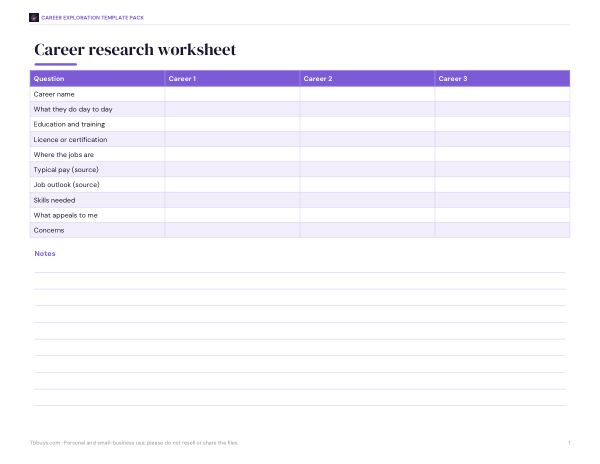Screen dimensions: 600x464
Task: Click the 'CAREER EXPLORATION TEMPLATE PACK' header text
Action: point(93,18)
